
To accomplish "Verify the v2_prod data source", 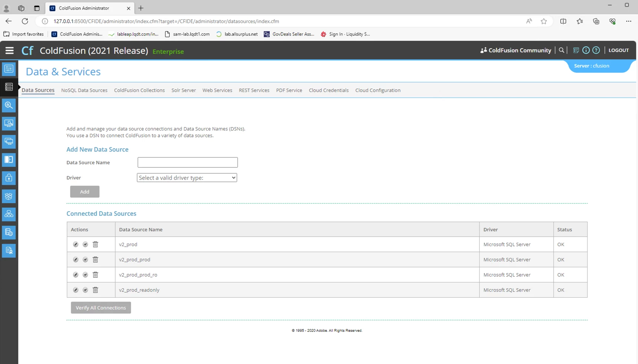I will pyautogui.click(x=85, y=244).
